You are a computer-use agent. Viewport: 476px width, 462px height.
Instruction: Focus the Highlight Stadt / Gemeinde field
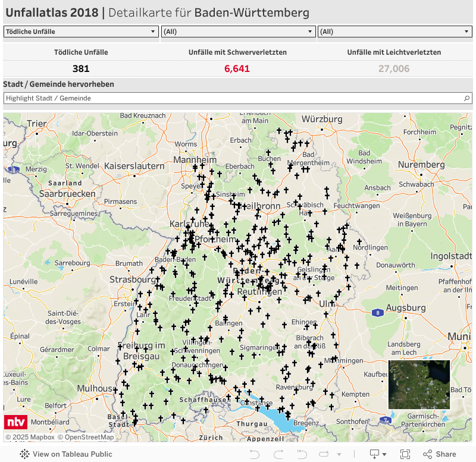[232, 98]
